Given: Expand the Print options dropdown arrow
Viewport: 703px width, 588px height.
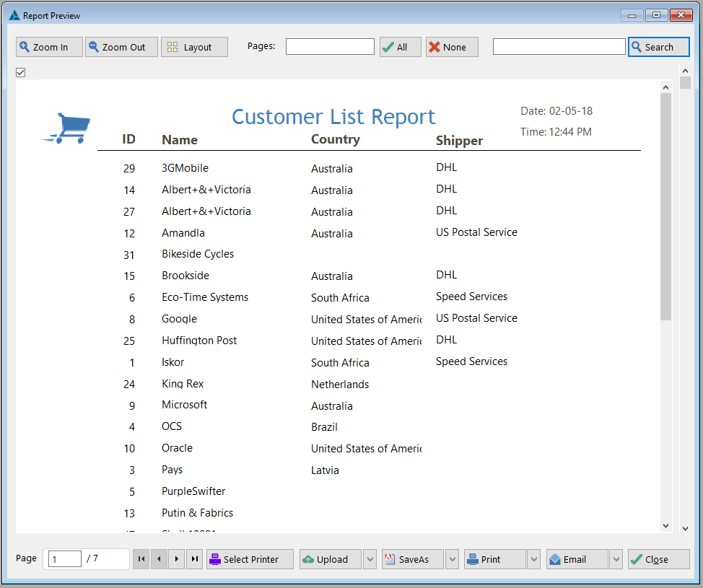Looking at the screenshot, I should 534,559.
